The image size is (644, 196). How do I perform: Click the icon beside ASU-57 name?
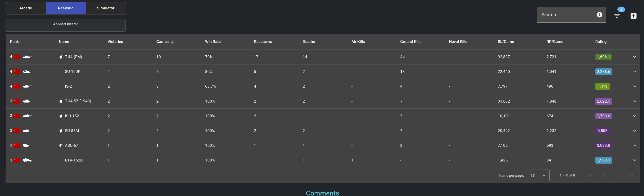61,145
